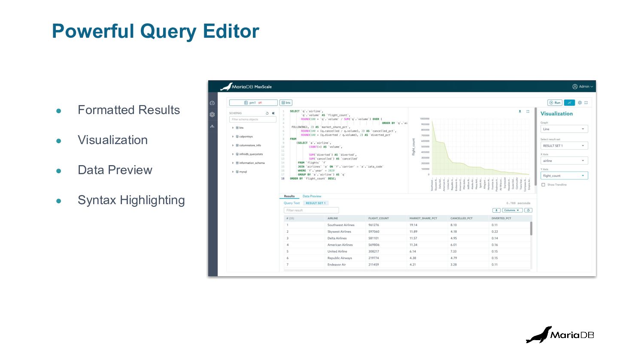
Task: Open the Graph type dropdown showing Line
Action: click(564, 129)
